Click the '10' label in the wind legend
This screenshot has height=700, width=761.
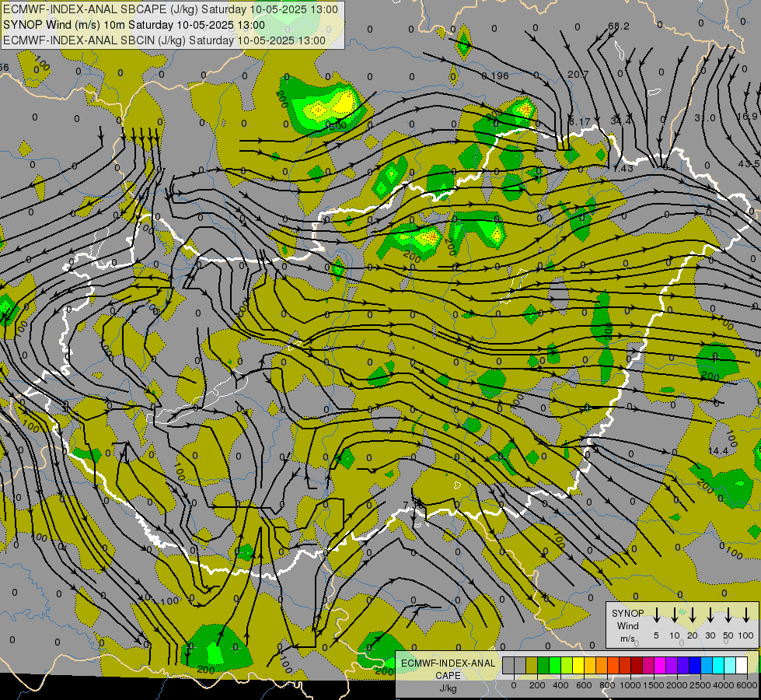click(x=674, y=635)
